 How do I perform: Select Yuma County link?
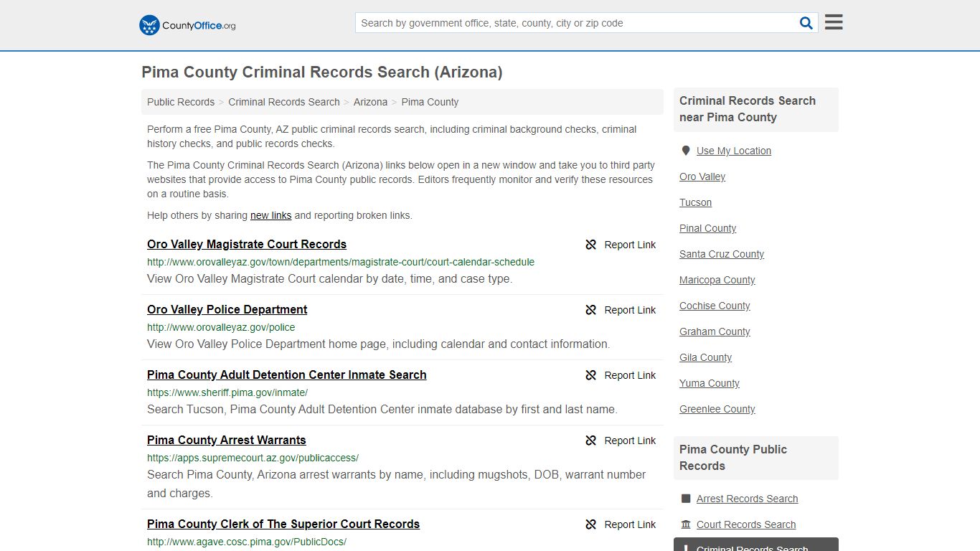[710, 383]
